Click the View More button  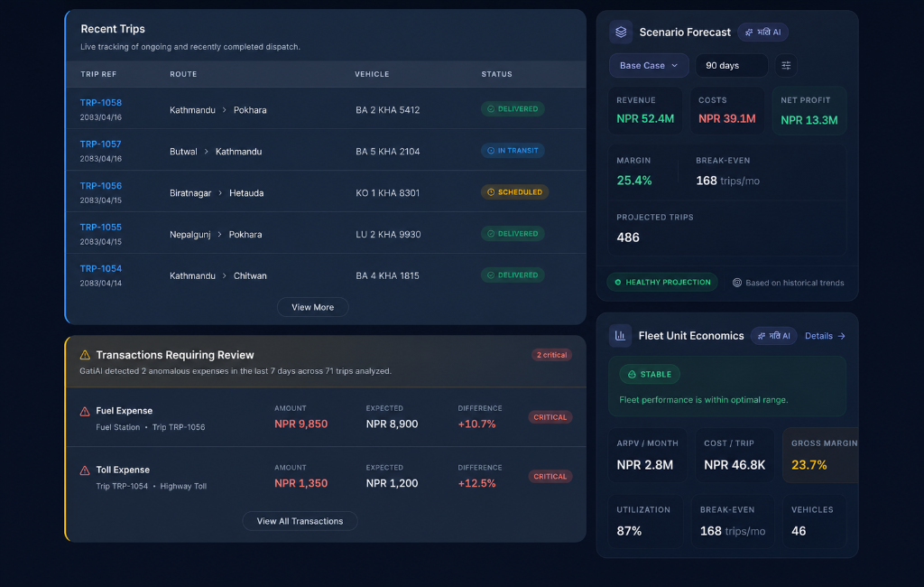[313, 307]
